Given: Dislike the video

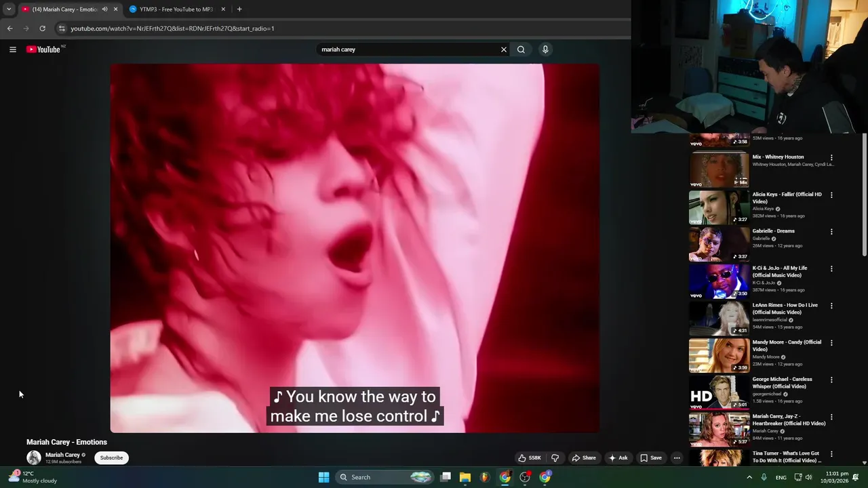Looking at the screenshot, I should click(555, 458).
